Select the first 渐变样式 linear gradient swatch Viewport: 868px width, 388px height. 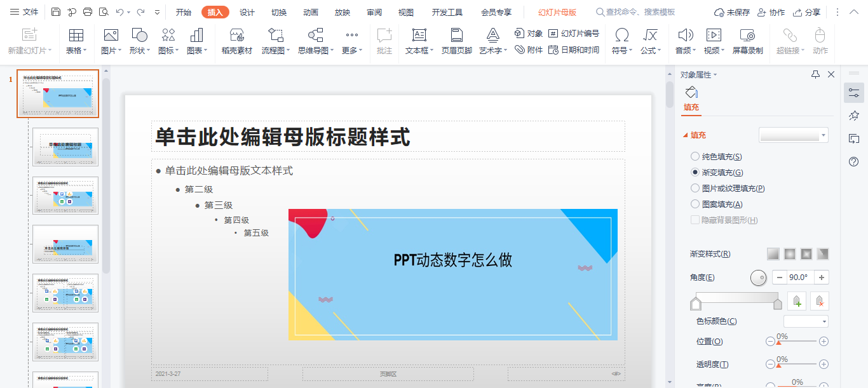773,254
